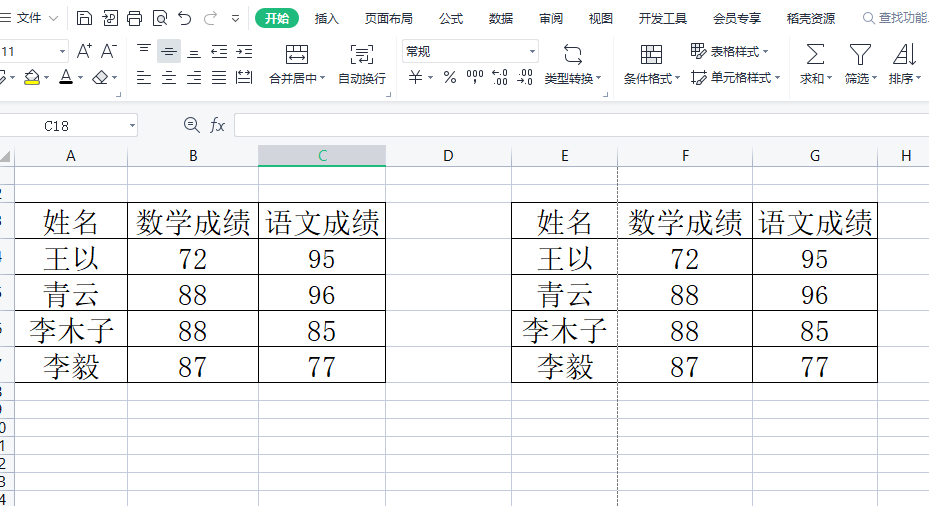Viewport: 929px width, 506px height.
Task: Open 类型转换 type conversion
Action: coord(572,64)
